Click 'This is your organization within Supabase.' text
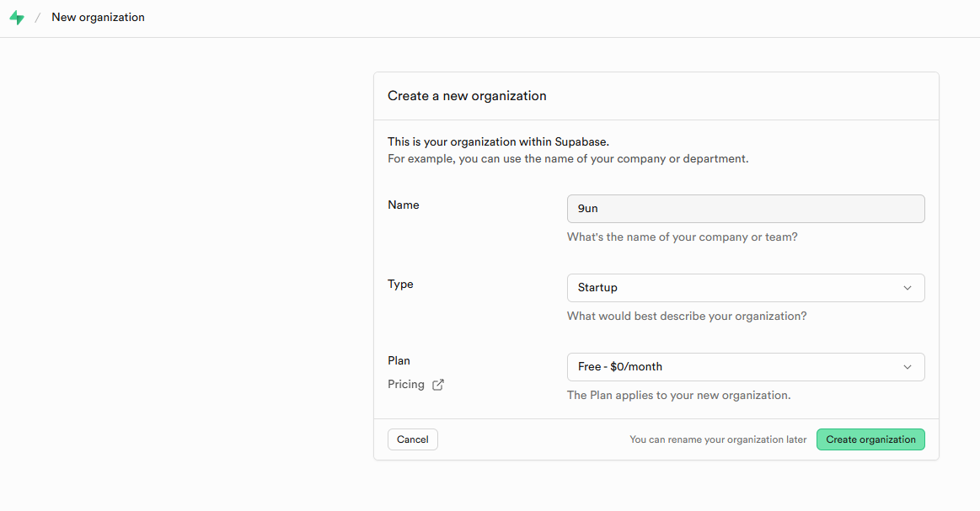 point(498,141)
